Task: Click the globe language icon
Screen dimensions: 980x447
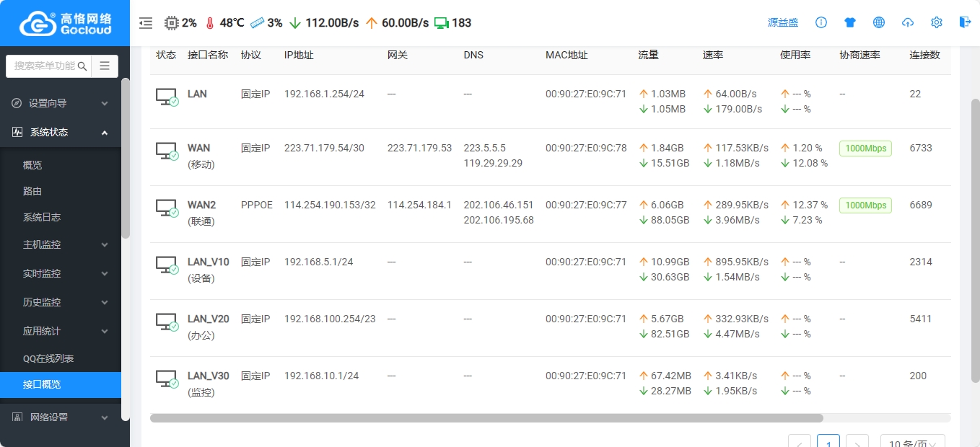Action: (x=879, y=22)
